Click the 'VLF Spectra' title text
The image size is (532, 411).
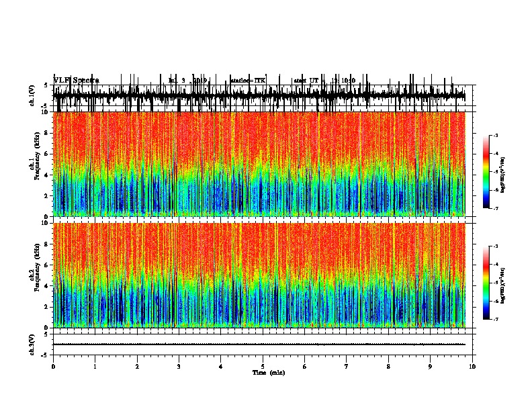(x=77, y=81)
